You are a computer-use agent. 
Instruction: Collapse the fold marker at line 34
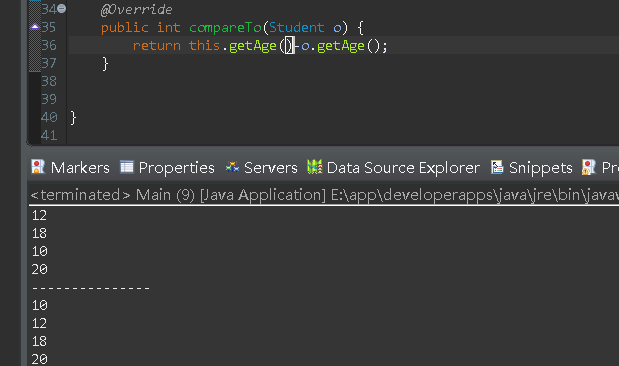(62, 8)
